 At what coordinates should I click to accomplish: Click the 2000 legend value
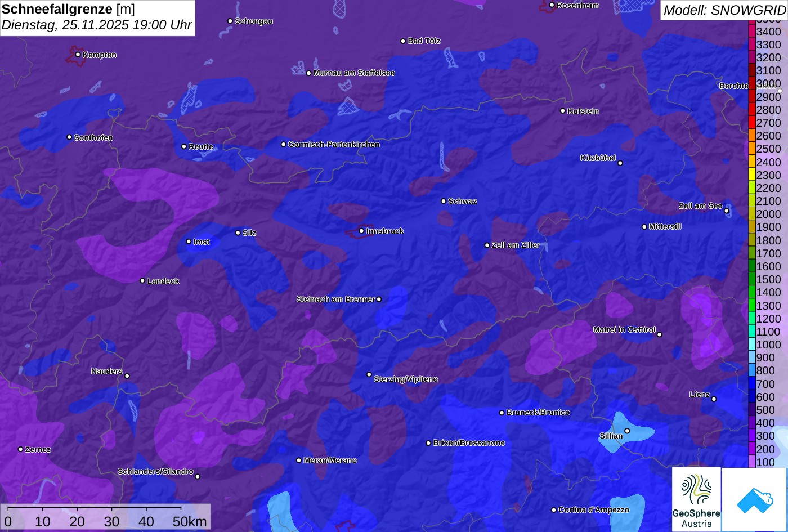point(769,214)
